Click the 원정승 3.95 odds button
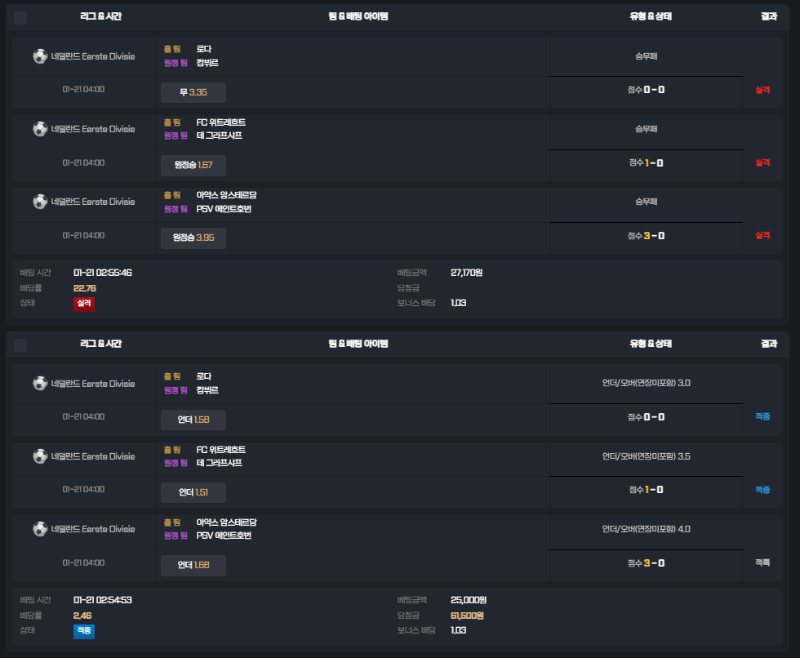The height and width of the screenshot is (658, 800). (x=193, y=238)
